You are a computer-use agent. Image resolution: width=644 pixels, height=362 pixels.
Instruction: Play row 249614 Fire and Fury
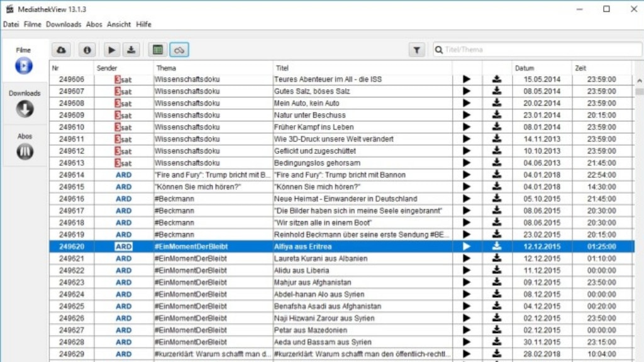[467, 175]
